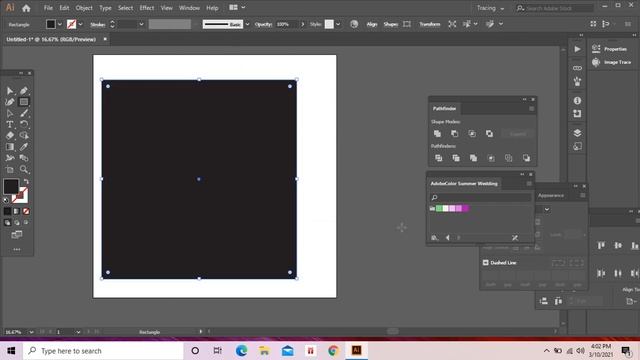This screenshot has height=360, width=640.
Task: Switch to Draw Behind mode
Action: [17, 222]
